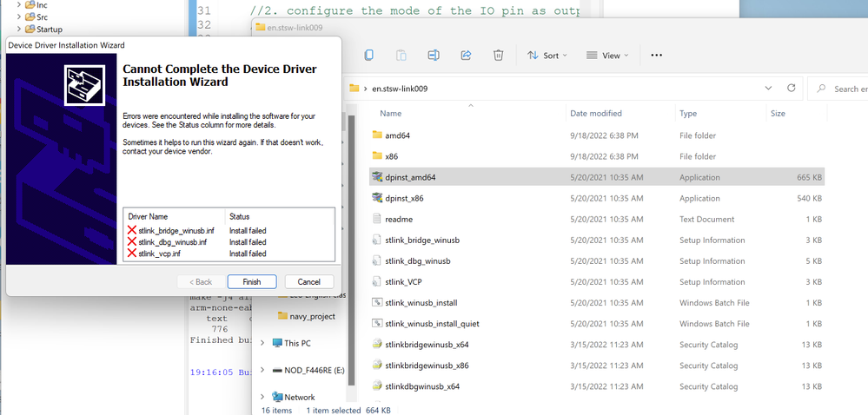Click the share icon in Explorer toolbar

coord(466,56)
